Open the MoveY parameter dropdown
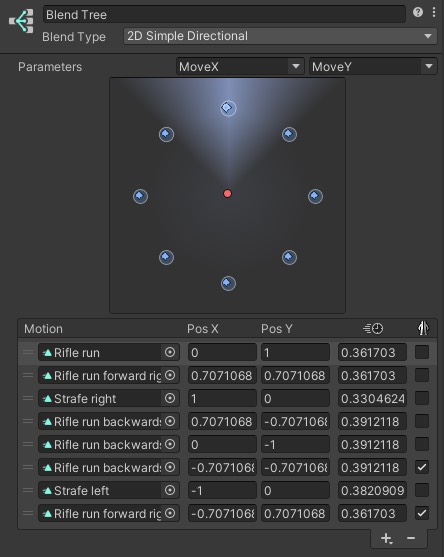The image size is (444, 557). pos(373,66)
